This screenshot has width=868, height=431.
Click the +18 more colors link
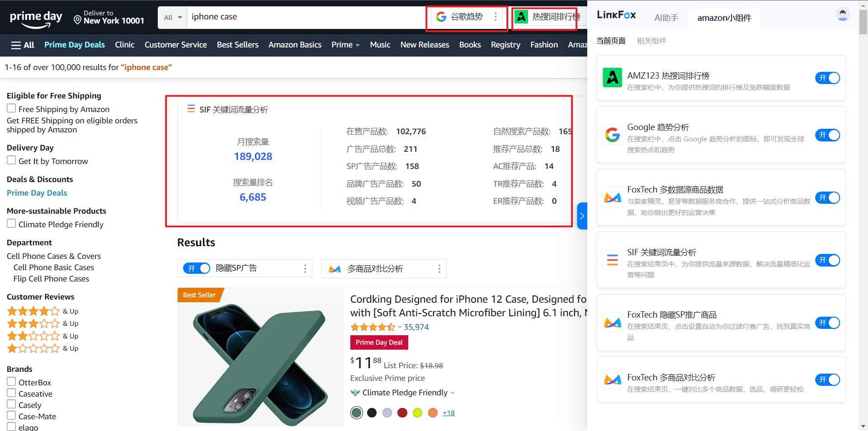point(448,413)
